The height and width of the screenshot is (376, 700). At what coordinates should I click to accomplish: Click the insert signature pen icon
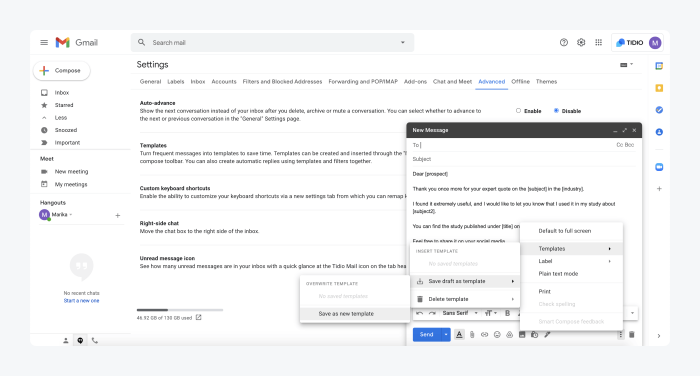pos(547,334)
